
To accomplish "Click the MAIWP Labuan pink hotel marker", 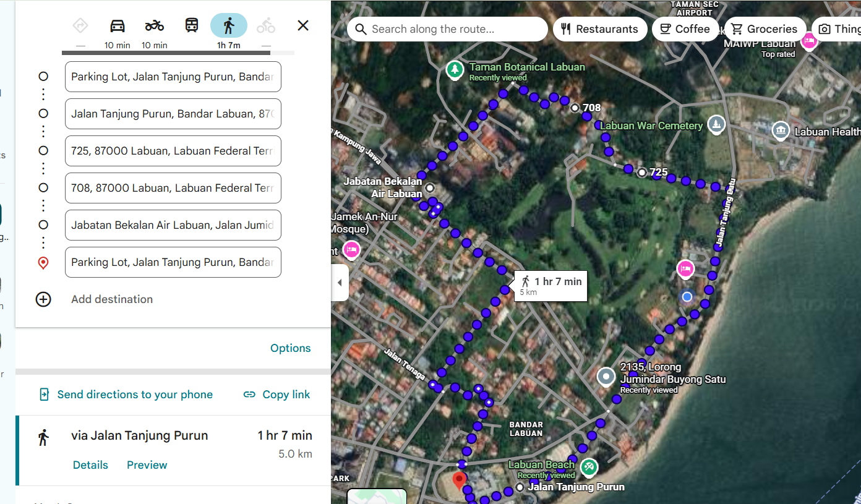I will (x=809, y=41).
